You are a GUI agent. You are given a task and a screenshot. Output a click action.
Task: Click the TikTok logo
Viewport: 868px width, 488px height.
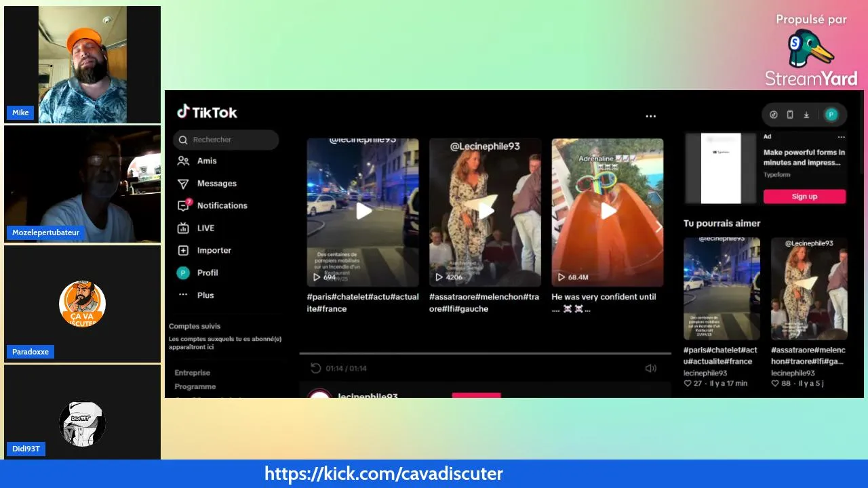[x=207, y=113]
